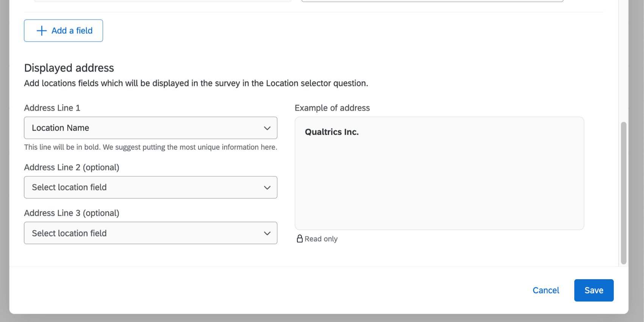Expand the Address Line 2 location field selector
Screen dimensions: 644x322
150,188
